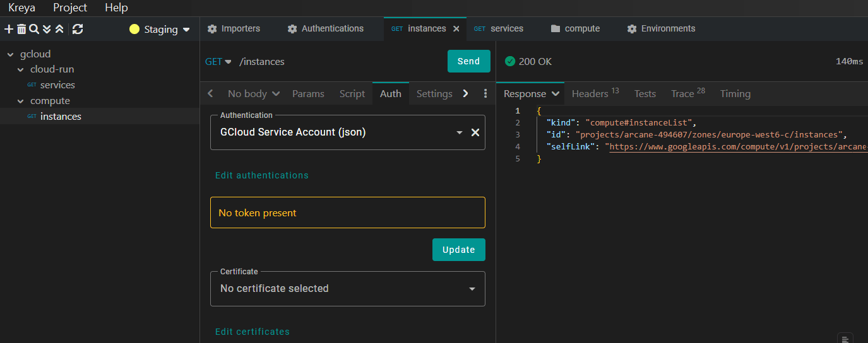Open the Staging environment dropdown
The width and height of the screenshot is (868, 343).
(x=160, y=30)
